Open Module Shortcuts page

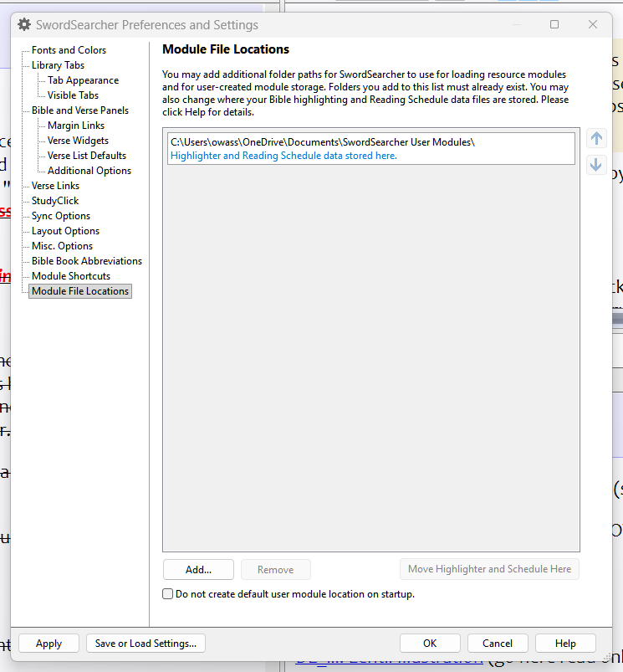click(70, 275)
